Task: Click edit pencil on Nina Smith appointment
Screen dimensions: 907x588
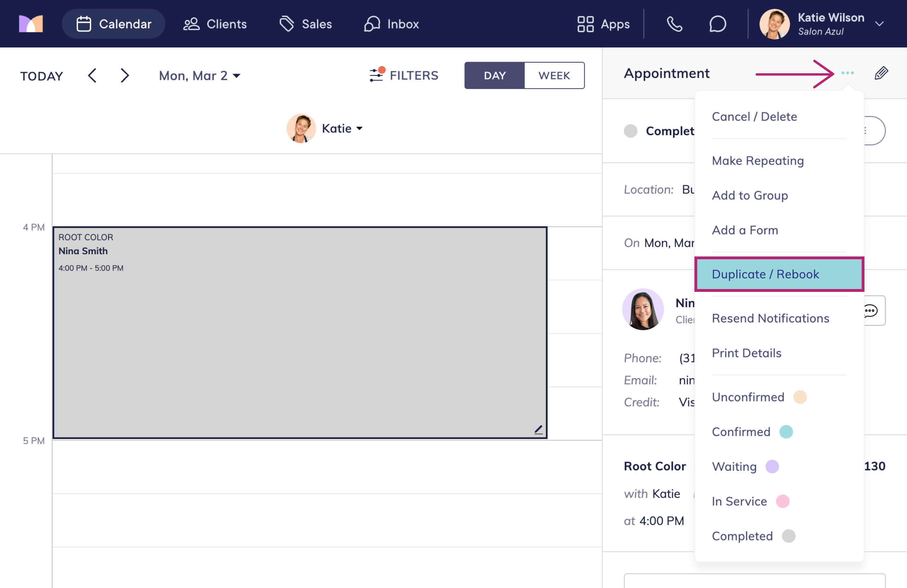Action: (x=538, y=430)
